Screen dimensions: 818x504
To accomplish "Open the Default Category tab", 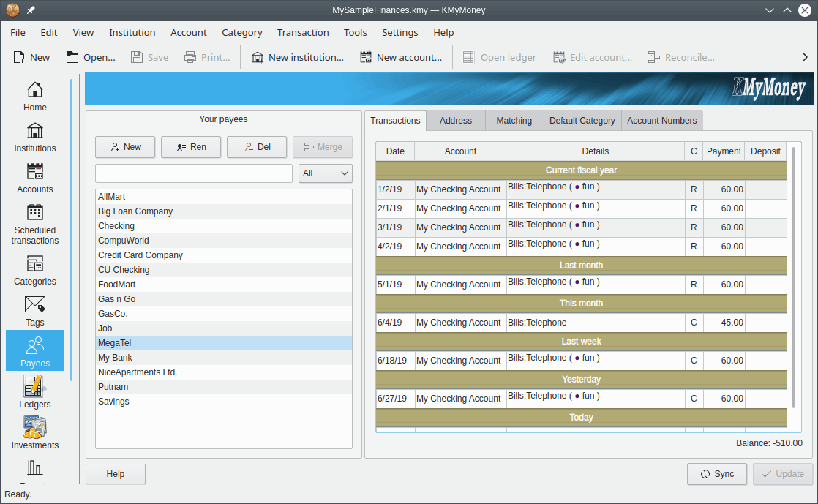I will click(582, 121).
